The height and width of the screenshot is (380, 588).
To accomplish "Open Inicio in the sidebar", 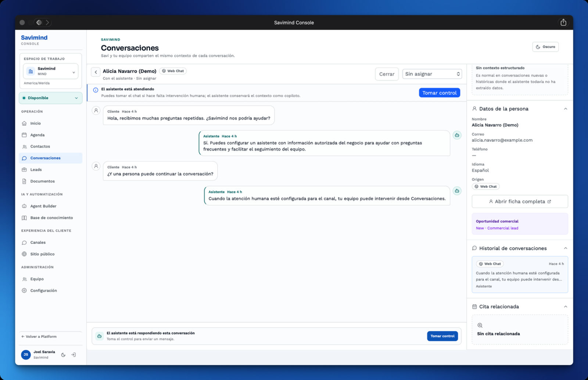I will (x=51, y=123).
